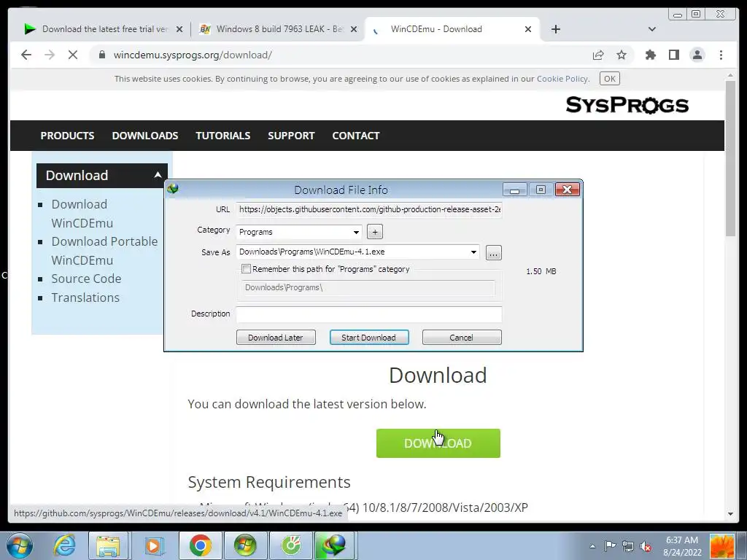Show hidden tray icons arrow

point(592,546)
